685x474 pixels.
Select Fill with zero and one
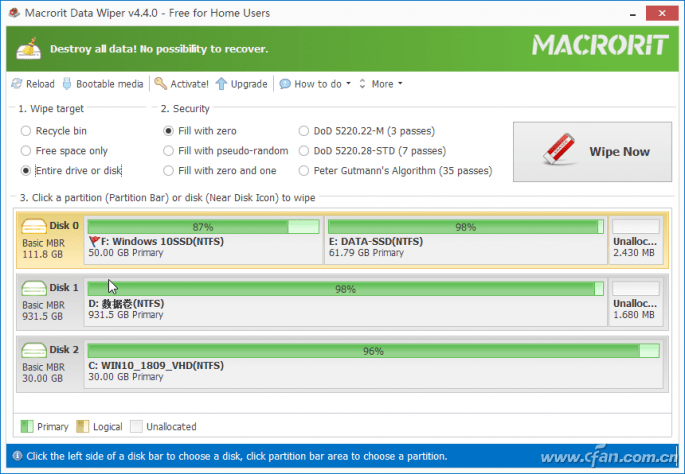tap(169, 171)
